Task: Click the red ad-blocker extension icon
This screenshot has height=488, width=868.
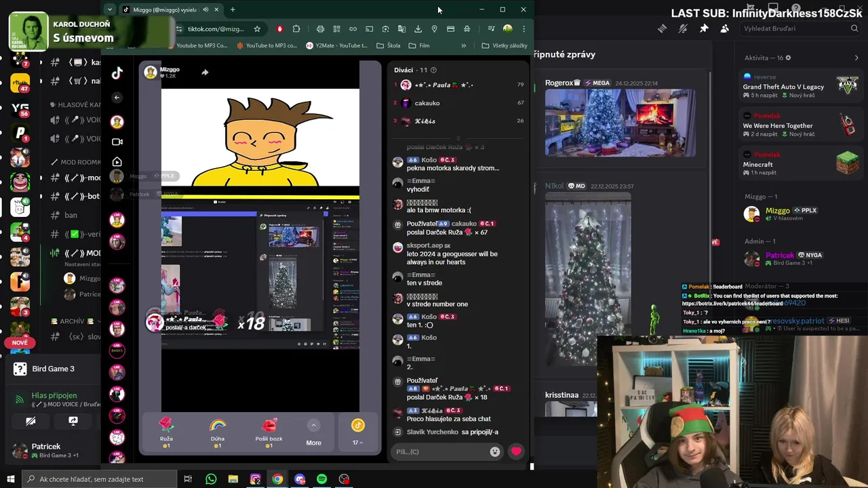Action: (280, 29)
